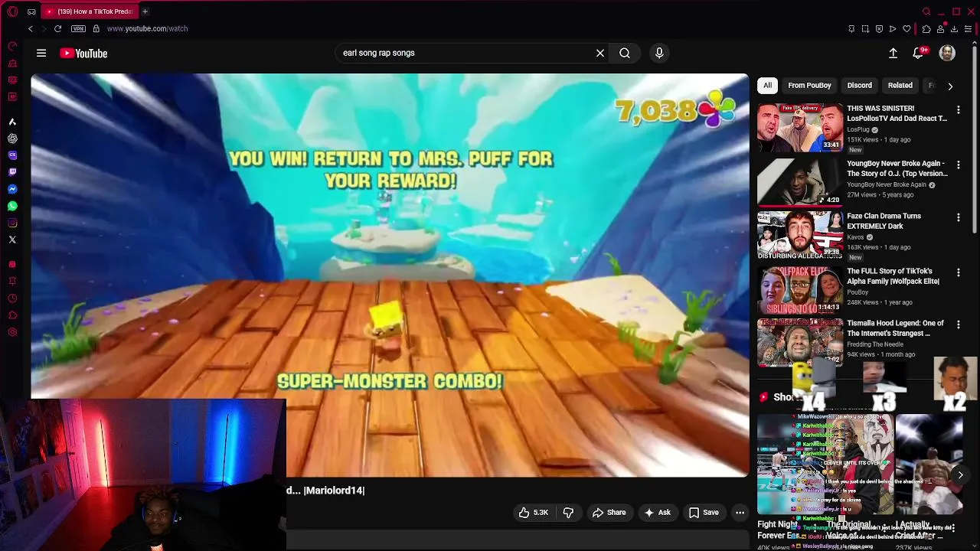The width and height of the screenshot is (980, 551).
Task: Show more filter chips with right arrow
Action: click(x=950, y=86)
